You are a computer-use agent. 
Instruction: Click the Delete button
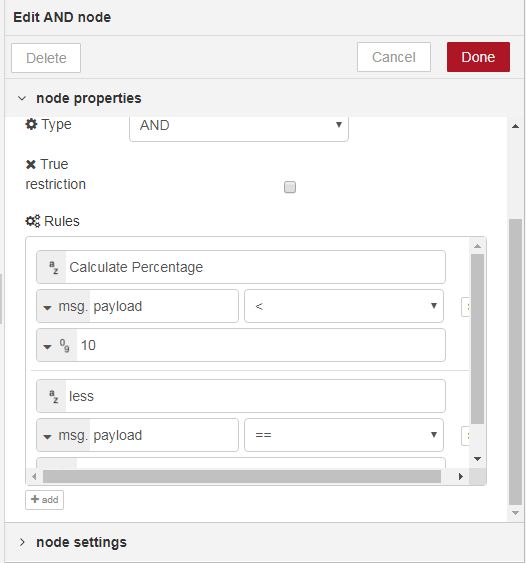(x=46, y=58)
